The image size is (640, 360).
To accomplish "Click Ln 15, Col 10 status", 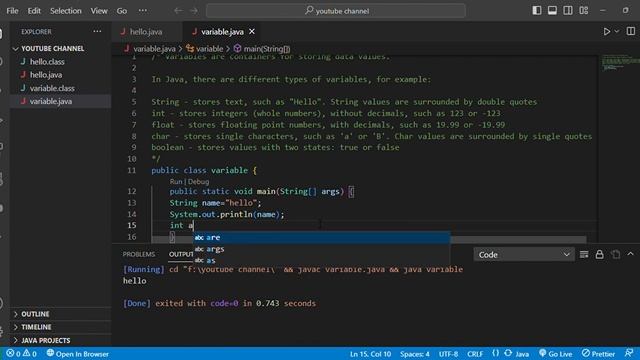I will pos(370,354).
